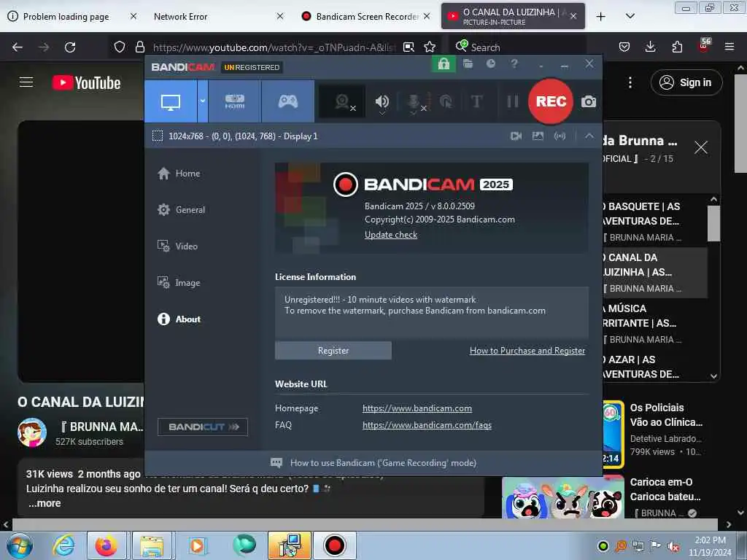Toggle text overlay T icon
747x560 pixels.
coord(476,101)
